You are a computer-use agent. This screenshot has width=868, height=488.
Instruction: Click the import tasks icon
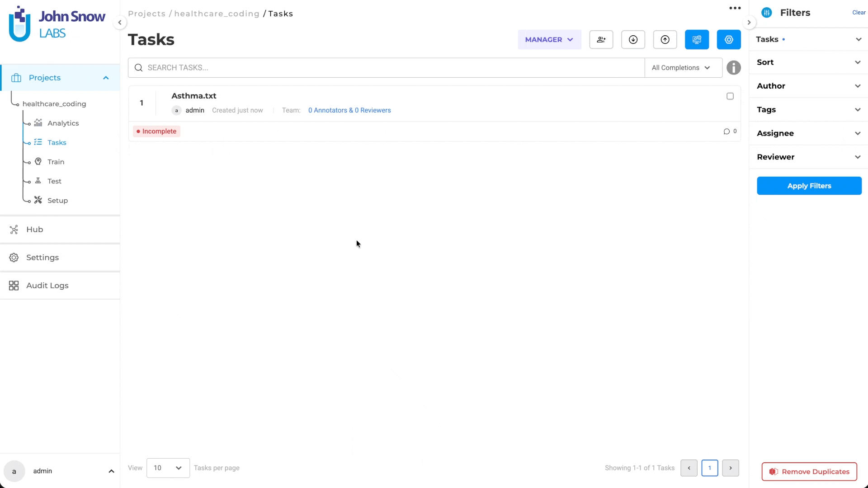632,39
